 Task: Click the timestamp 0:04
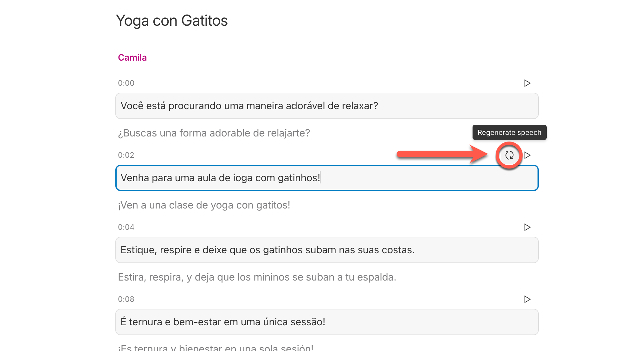pyautogui.click(x=126, y=227)
